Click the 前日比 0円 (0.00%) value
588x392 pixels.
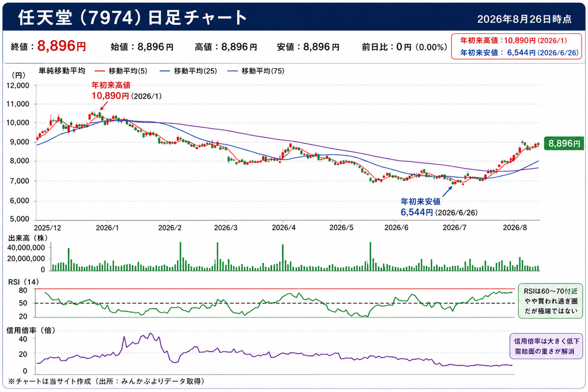(404, 47)
